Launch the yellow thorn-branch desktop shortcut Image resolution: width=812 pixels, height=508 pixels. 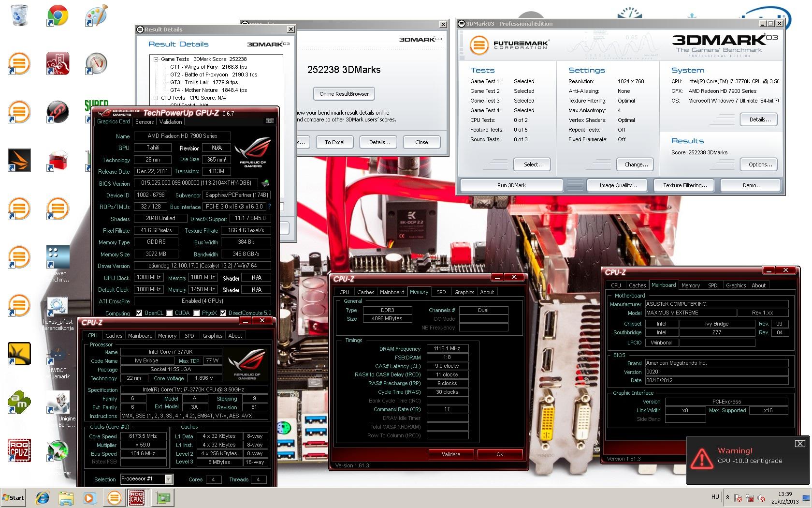pos(19,354)
